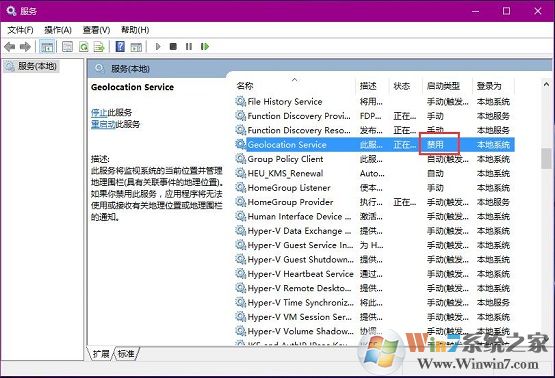555x378 pixels.
Task: Select Function Discovery Provi... row
Action: click(374, 116)
